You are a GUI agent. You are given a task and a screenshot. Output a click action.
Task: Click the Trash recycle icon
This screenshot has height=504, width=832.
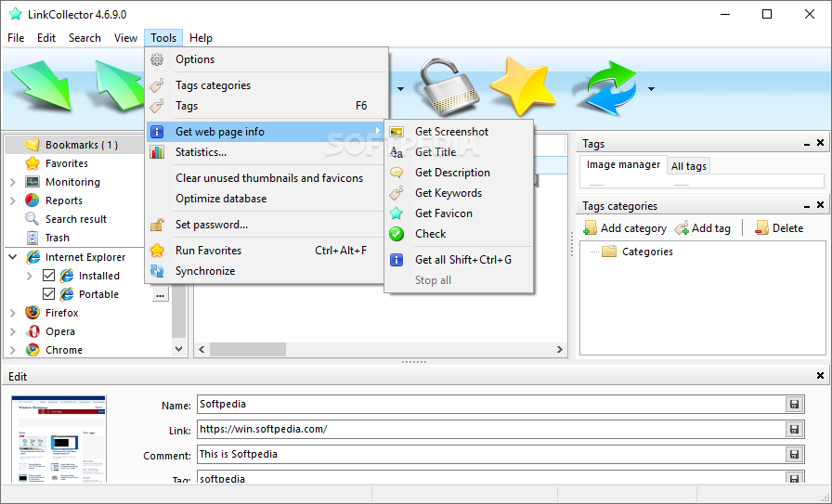click(32, 238)
